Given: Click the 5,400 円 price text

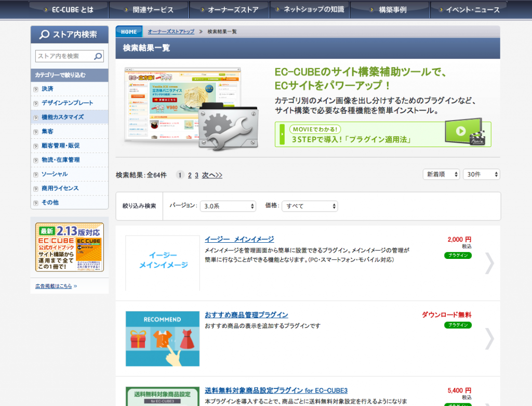Looking at the screenshot, I should 459,391.
